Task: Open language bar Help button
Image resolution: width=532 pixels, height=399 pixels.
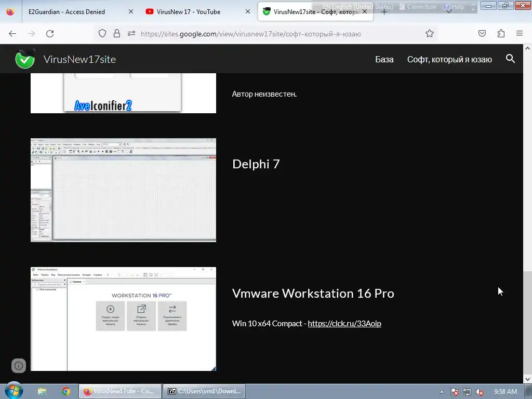Action: click(x=454, y=6)
